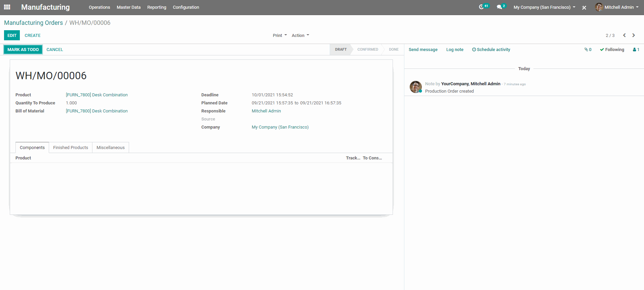Switch to the Finished Products tab
The width and height of the screenshot is (644, 290).
click(x=71, y=147)
